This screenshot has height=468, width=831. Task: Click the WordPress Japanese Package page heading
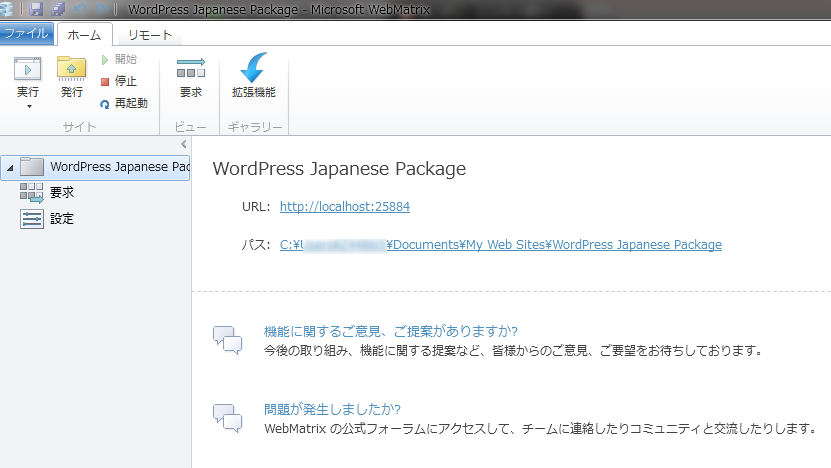tap(339, 169)
